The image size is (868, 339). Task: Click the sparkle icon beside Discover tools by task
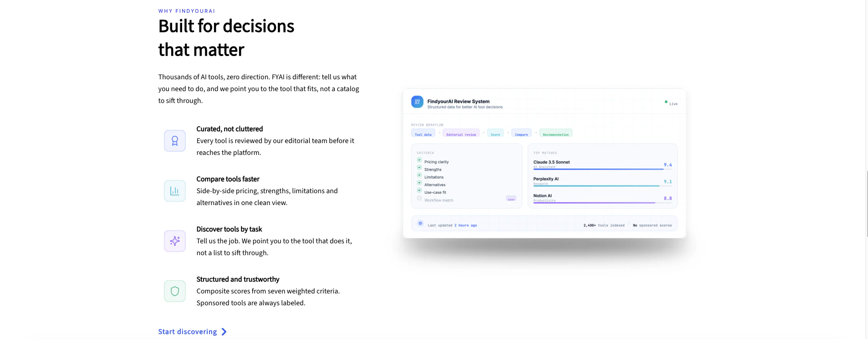click(x=175, y=241)
